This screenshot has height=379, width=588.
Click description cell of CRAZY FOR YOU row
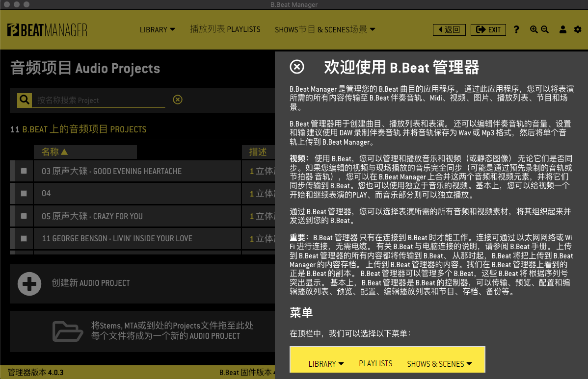pos(258,216)
